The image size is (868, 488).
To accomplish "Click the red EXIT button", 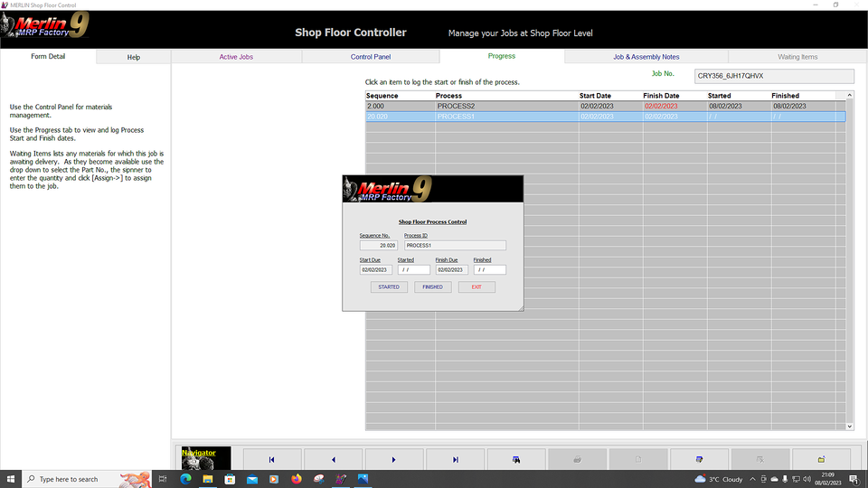I will click(x=476, y=287).
